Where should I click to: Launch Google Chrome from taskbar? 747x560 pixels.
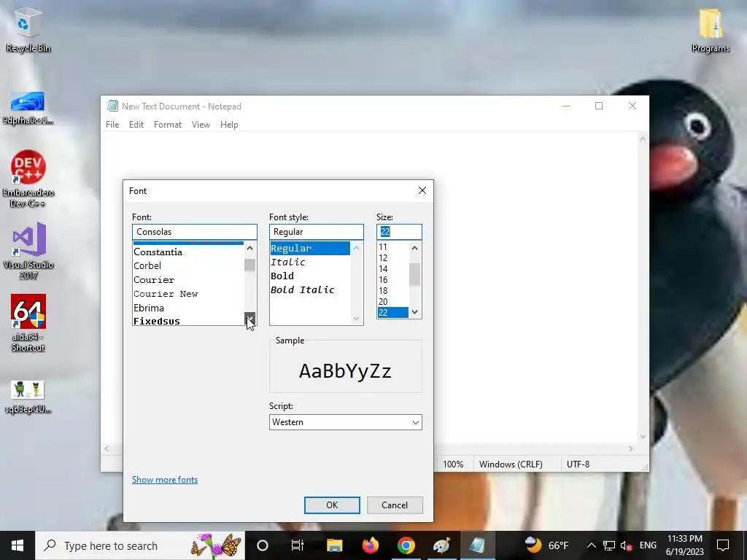coord(406,545)
